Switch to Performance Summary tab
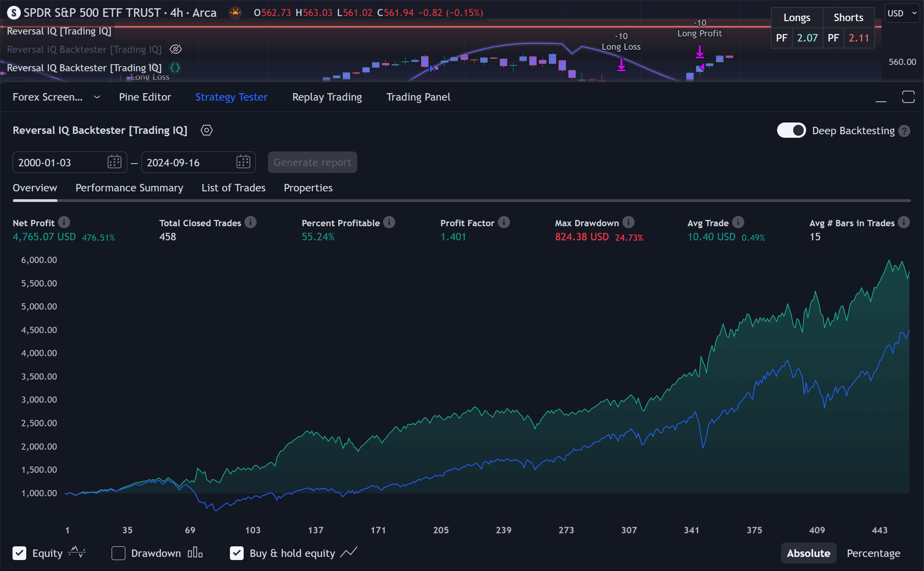Viewport: 924px width, 571px height. 129,188
